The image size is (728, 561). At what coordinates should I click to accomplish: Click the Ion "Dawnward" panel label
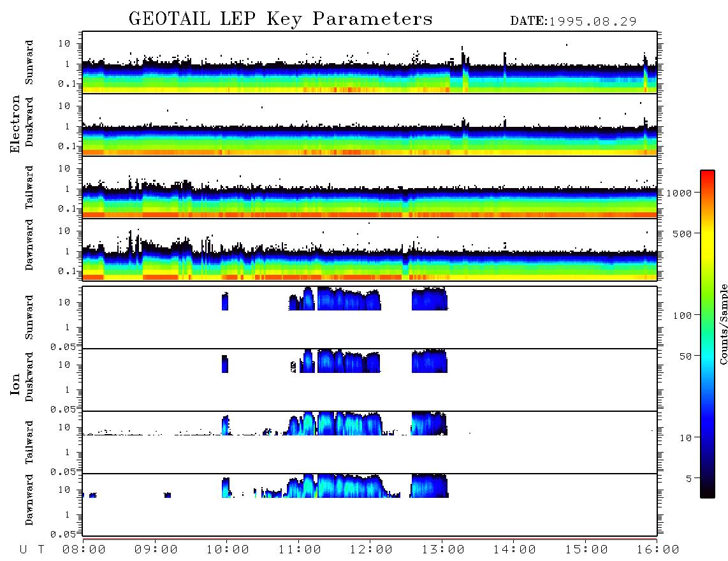click(29, 500)
